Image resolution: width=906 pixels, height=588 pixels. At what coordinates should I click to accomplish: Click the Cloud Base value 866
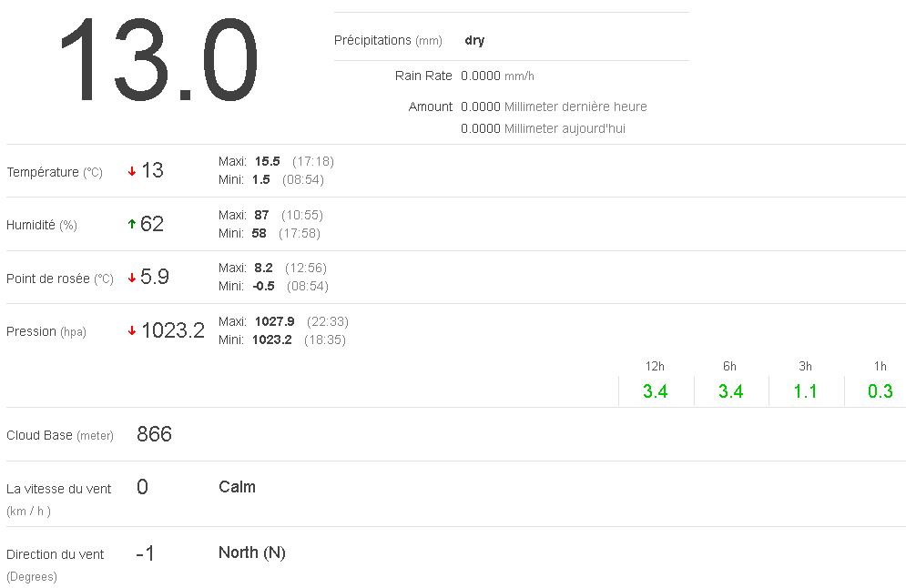click(154, 434)
